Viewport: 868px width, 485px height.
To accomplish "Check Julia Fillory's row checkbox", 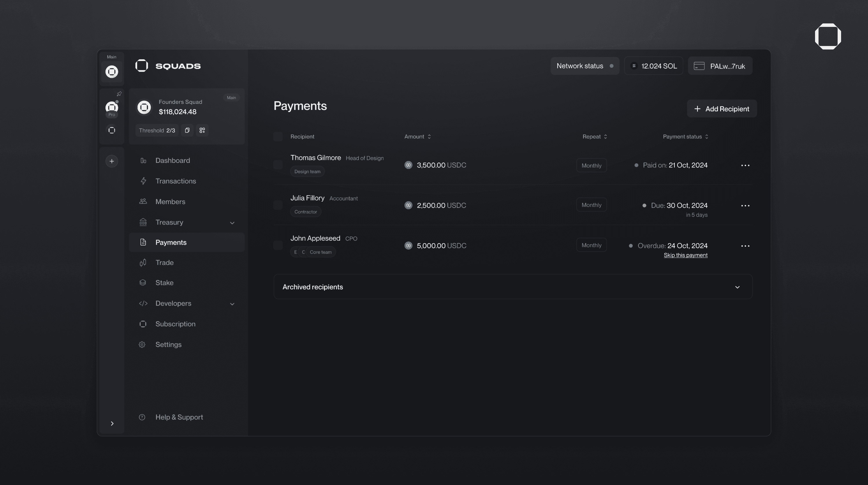I will [x=278, y=205].
